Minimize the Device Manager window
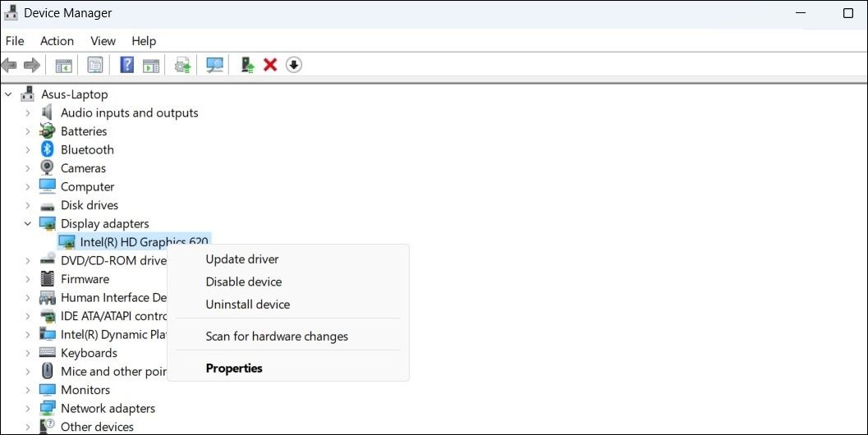The image size is (868, 435). click(x=801, y=13)
